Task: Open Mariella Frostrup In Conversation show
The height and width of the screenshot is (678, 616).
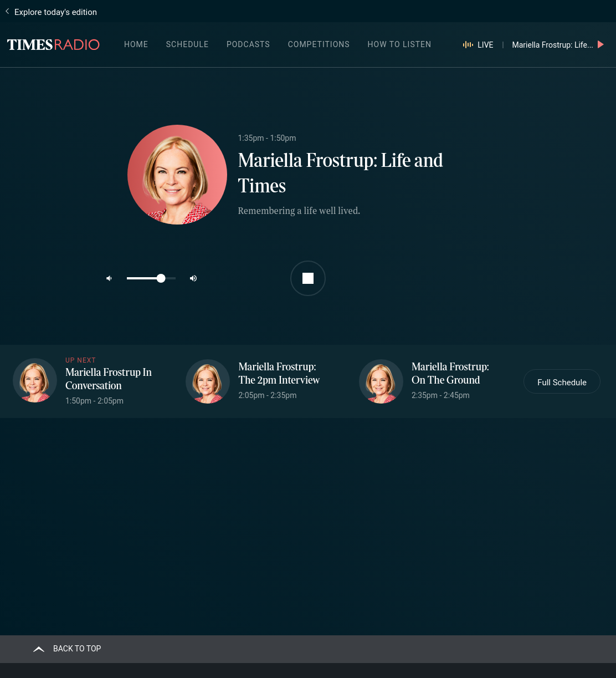Action: [x=109, y=379]
